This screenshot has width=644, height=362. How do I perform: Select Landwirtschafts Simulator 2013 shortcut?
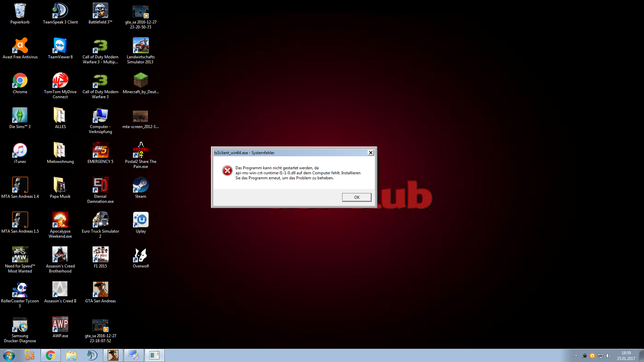point(141,51)
